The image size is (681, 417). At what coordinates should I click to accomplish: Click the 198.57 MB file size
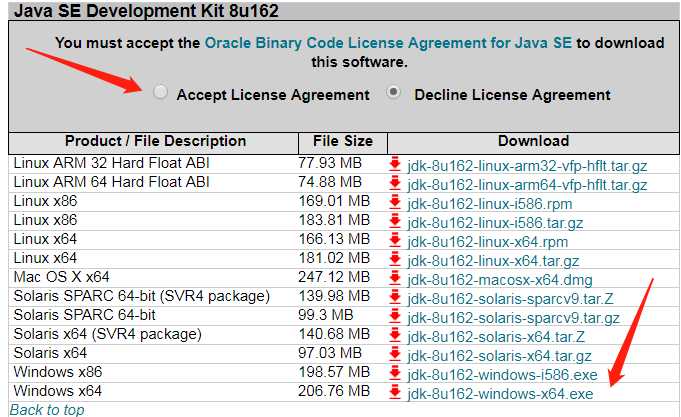click(x=334, y=372)
